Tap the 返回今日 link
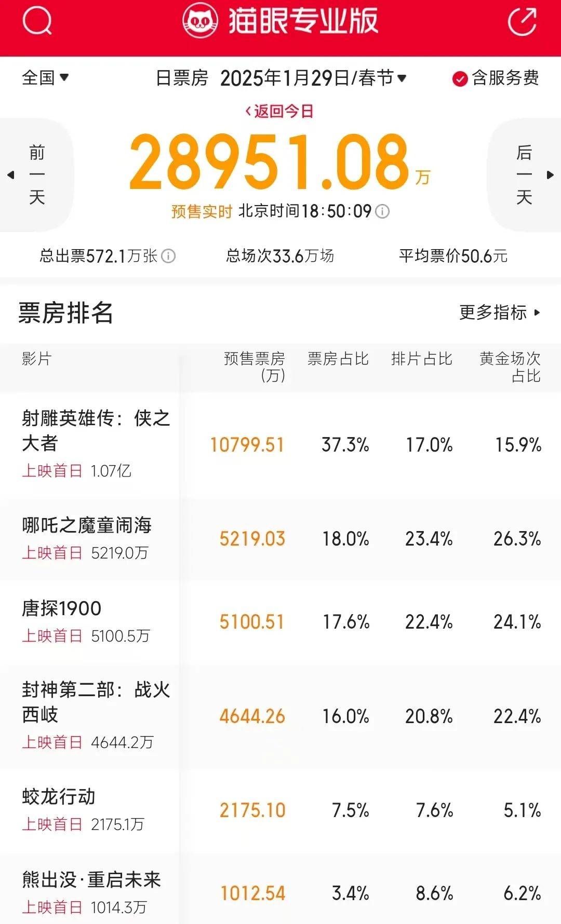The image size is (561, 924). [280, 111]
